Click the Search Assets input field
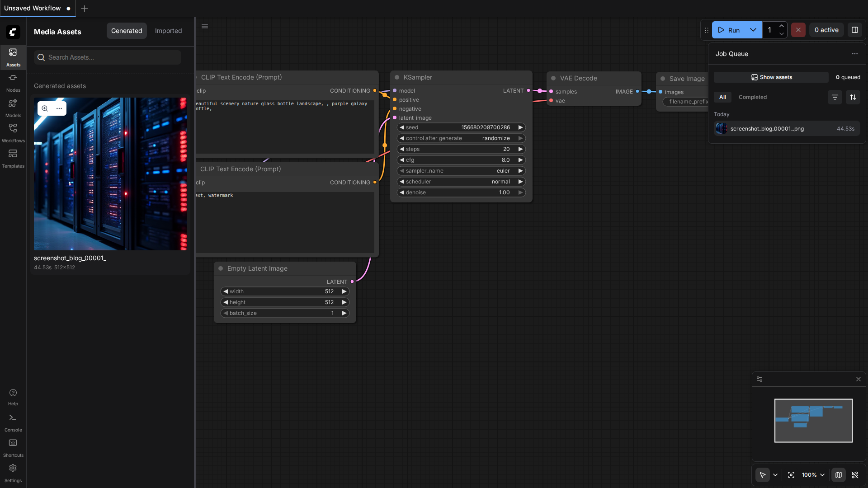868x488 pixels. 108,57
